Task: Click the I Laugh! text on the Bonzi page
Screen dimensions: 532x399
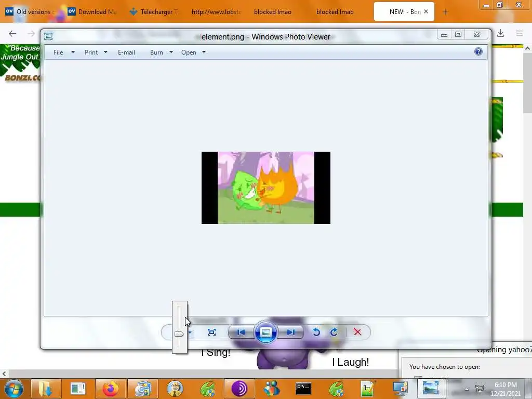Action: (x=351, y=362)
